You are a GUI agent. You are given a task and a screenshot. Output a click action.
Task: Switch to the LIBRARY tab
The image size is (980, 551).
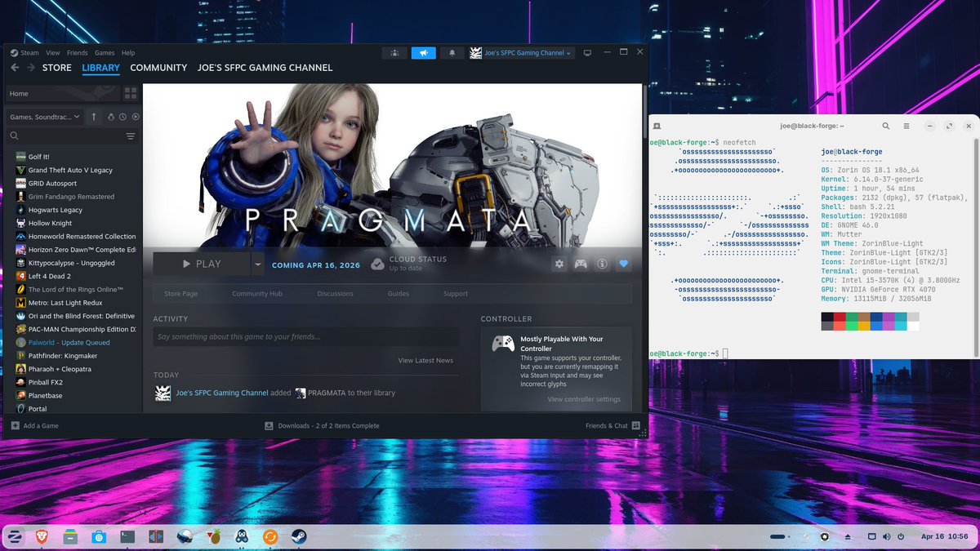click(101, 68)
